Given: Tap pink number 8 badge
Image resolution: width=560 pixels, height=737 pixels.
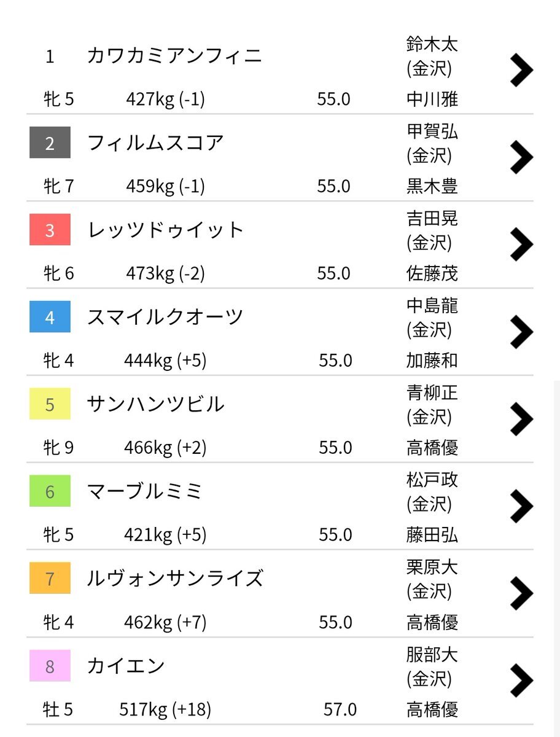Looking at the screenshot, I should (x=50, y=666).
